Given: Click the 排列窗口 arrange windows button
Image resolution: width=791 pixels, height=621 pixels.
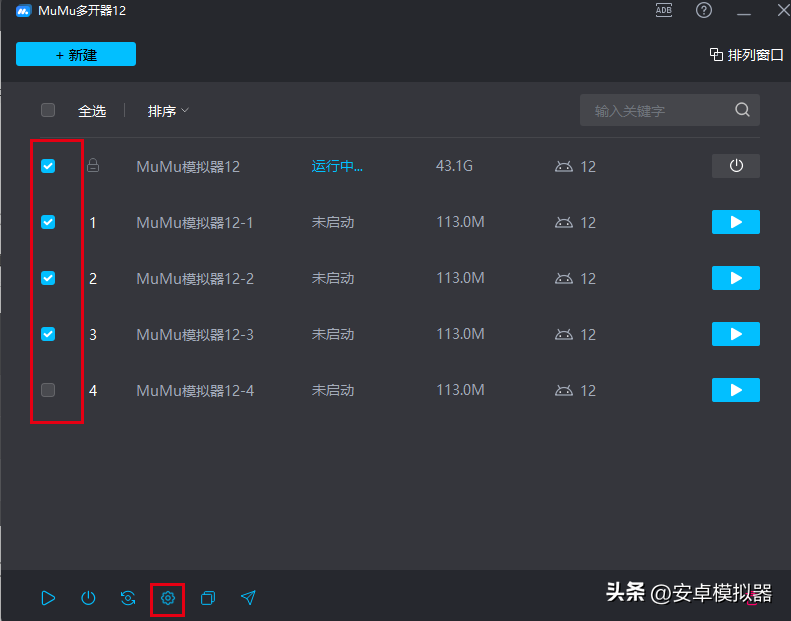Looking at the screenshot, I should [x=746, y=54].
